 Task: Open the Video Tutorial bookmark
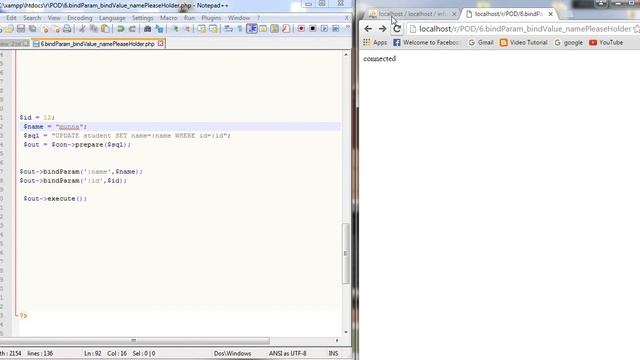tap(524, 42)
